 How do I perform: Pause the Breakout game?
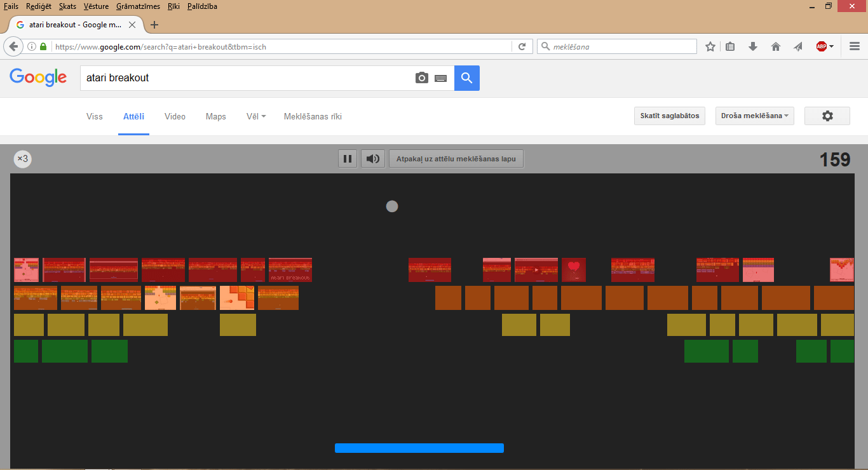point(348,159)
